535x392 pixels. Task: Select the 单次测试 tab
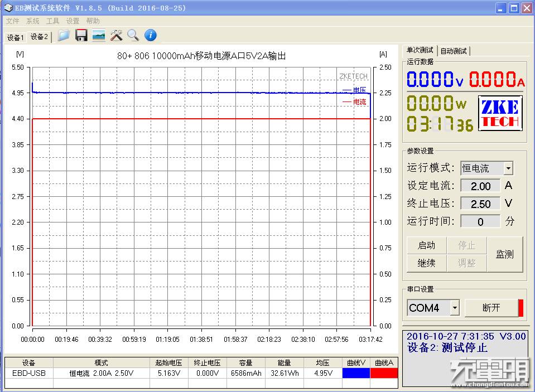[x=420, y=50]
